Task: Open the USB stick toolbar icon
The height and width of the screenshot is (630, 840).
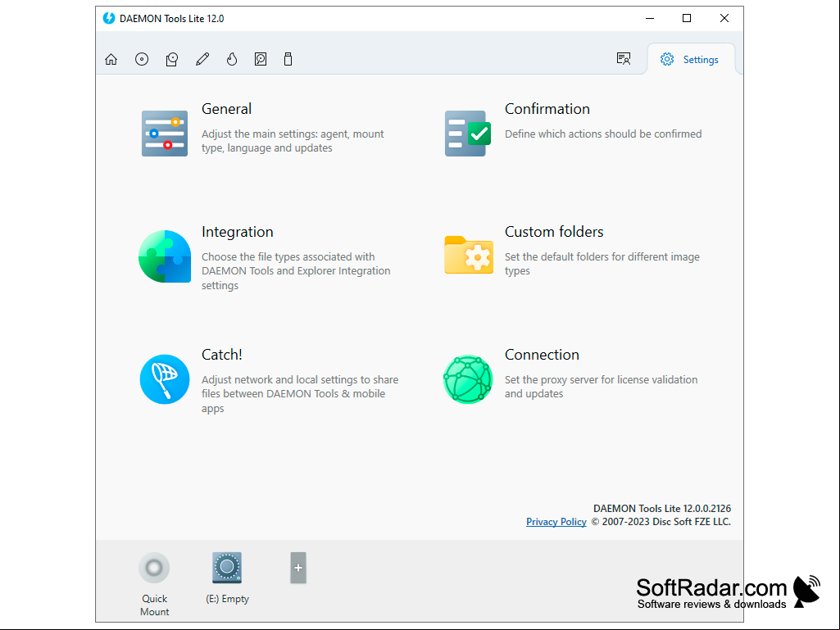Action: (x=288, y=59)
